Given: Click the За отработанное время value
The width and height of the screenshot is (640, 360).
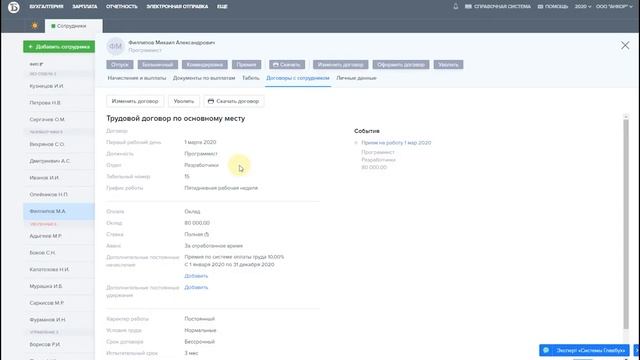Looking at the screenshot, I should coord(213,246).
